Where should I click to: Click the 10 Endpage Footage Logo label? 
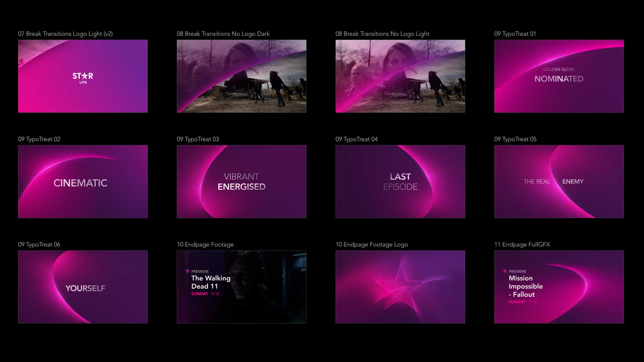(x=372, y=244)
